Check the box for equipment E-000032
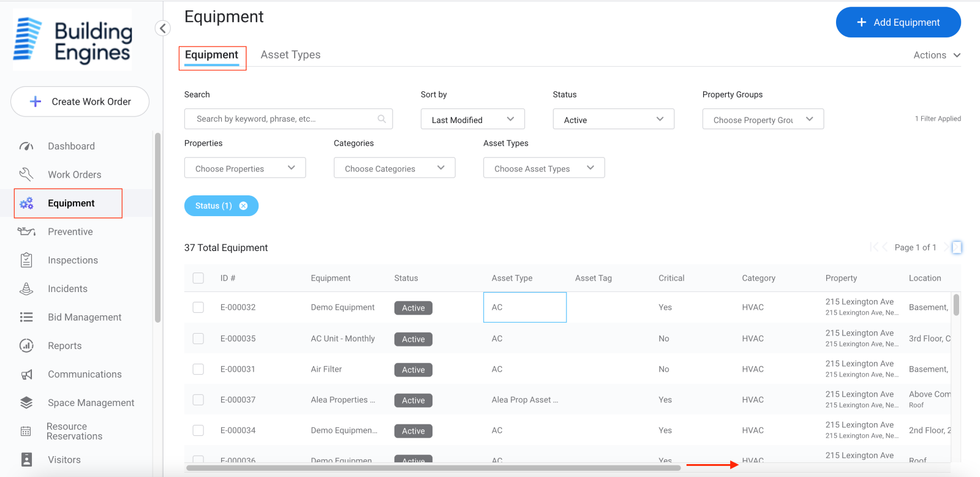This screenshot has height=477, width=980. (x=198, y=307)
